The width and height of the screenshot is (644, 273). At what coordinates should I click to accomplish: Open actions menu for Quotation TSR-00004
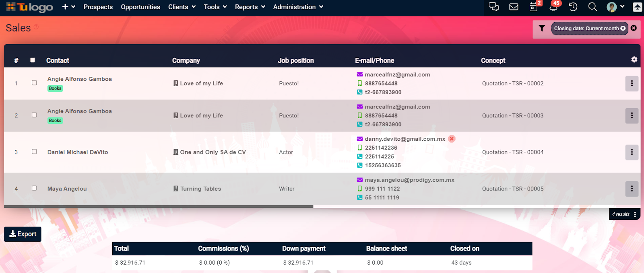click(x=632, y=152)
